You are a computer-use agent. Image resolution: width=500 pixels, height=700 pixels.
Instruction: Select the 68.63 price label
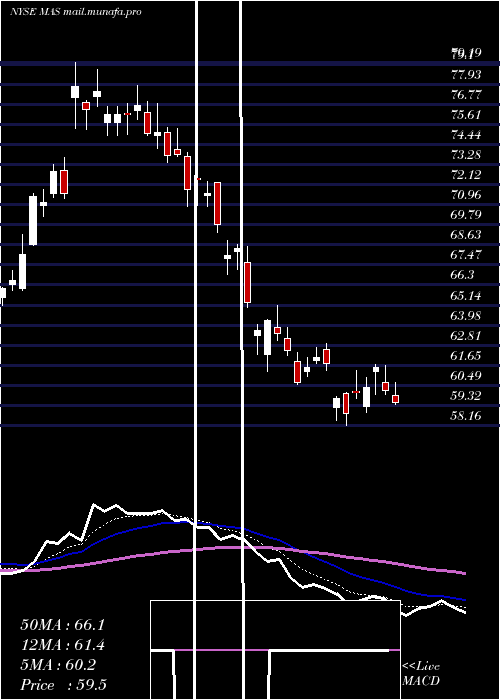466,235
